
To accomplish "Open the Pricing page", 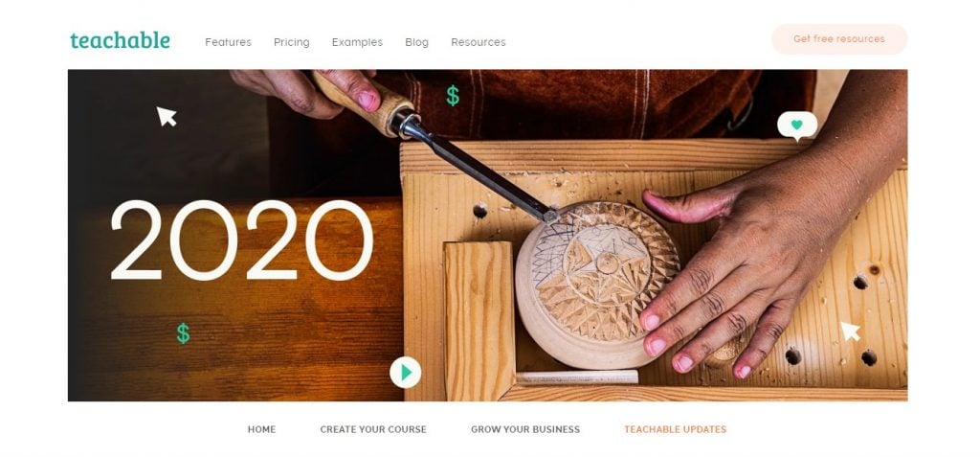I will pos(291,42).
